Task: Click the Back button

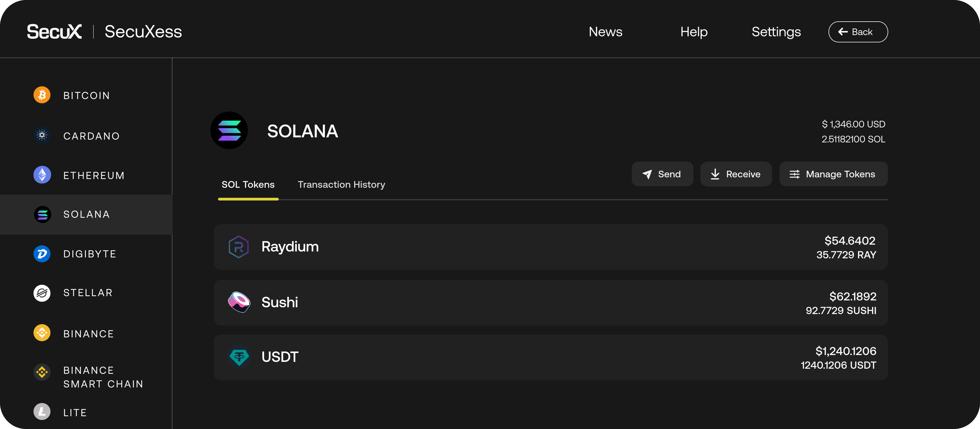Action: point(858,32)
